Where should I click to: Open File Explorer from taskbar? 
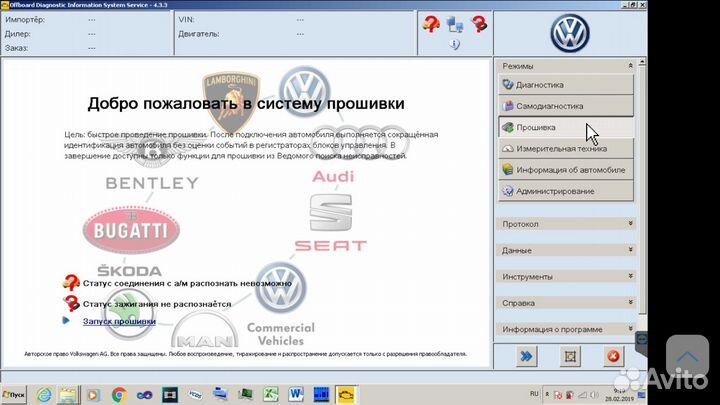[x=68, y=394]
